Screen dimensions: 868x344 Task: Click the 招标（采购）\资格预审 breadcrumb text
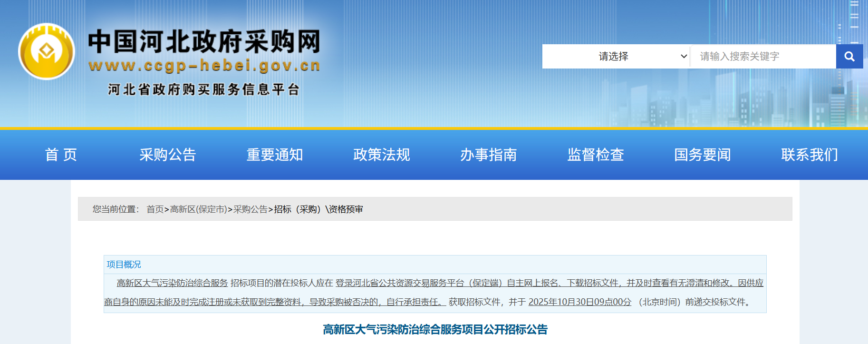(318, 209)
